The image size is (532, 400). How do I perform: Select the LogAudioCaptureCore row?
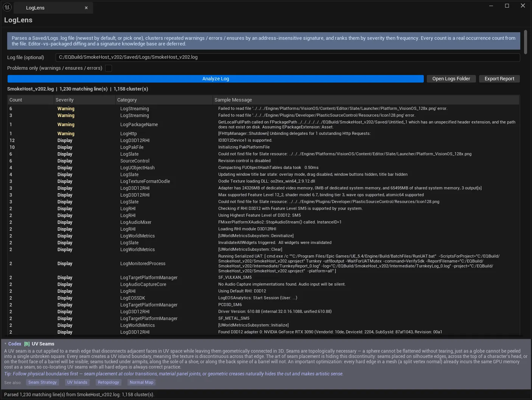[263, 284]
